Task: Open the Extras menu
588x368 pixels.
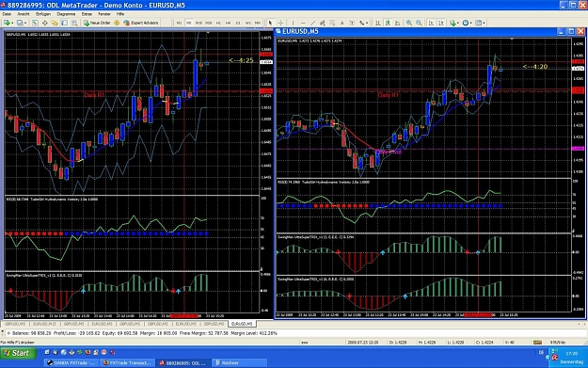Action: click(87, 14)
